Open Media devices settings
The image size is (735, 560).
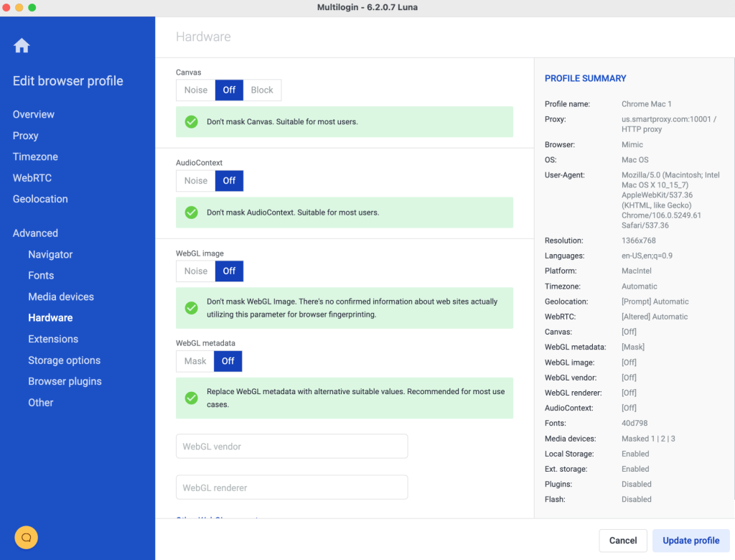point(61,297)
